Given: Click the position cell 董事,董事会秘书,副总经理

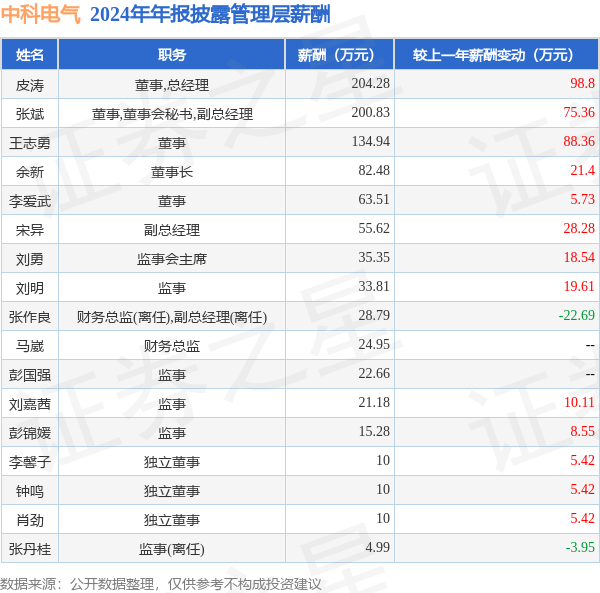Looking at the screenshot, I should [172, 114].
